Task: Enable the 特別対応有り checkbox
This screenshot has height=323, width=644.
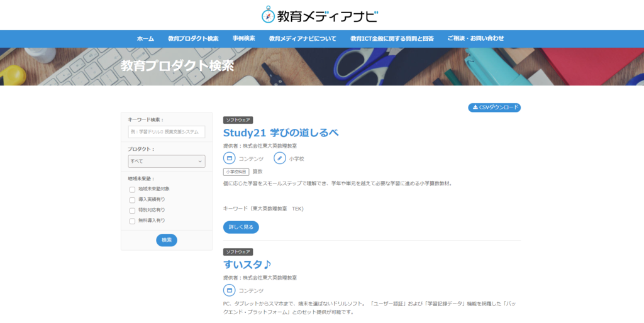Action: click(132, 211)
